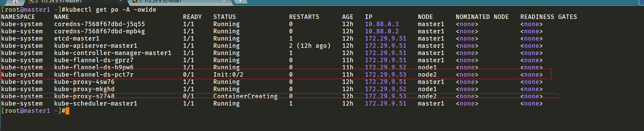Click the pod name kube-flannel-ds-pct7r
Screen dimensions: 644x131
pyautogui.click(x=94, y=75)
